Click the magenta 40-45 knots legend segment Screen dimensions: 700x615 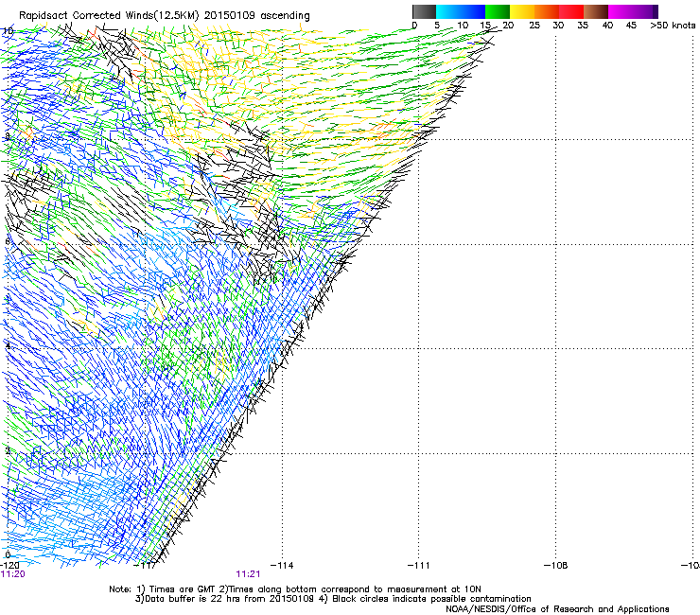(621, 11)
